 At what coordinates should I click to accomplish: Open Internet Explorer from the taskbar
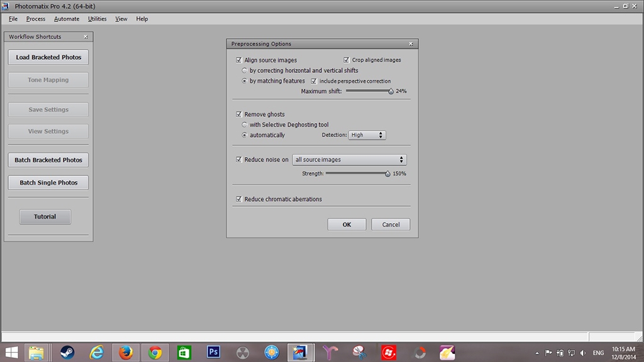click(x=96, y=353)
